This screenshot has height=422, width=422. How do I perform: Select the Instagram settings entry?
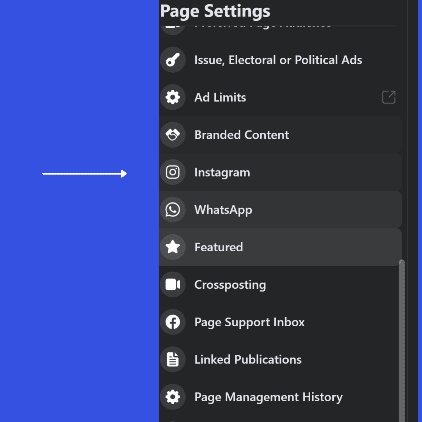(x=280, y=172)
